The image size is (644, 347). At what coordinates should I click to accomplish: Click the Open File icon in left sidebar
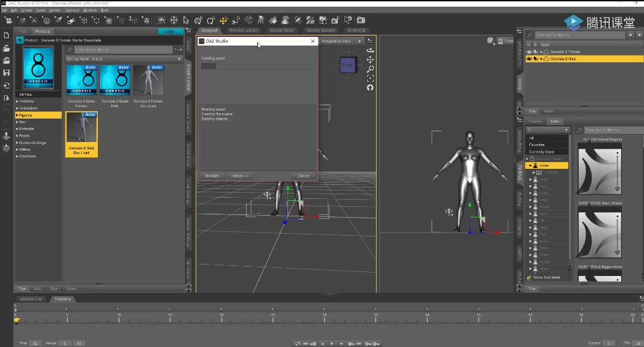coord(6,48)
